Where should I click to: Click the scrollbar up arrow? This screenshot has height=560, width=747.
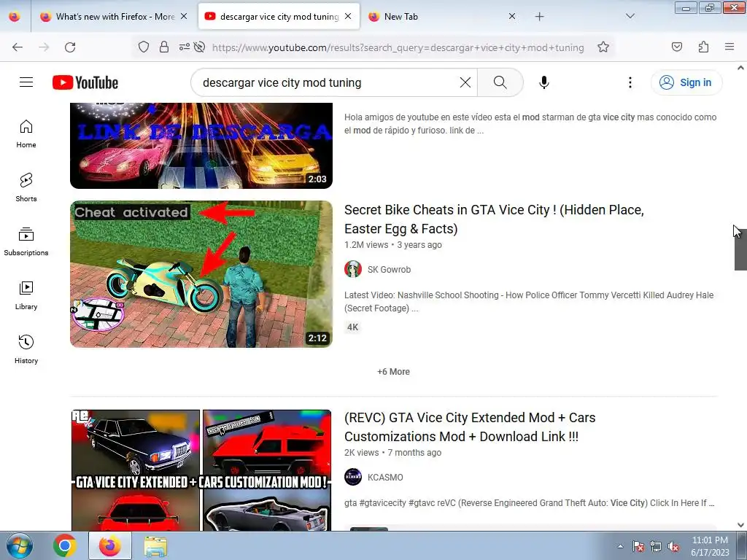(x=740, y=68)
